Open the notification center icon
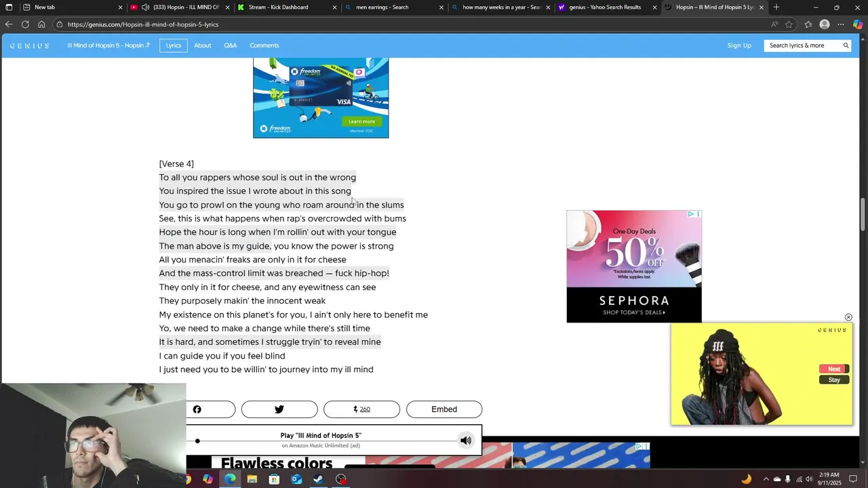Viewport: 868px width, 488px height. tap(853, 479)
